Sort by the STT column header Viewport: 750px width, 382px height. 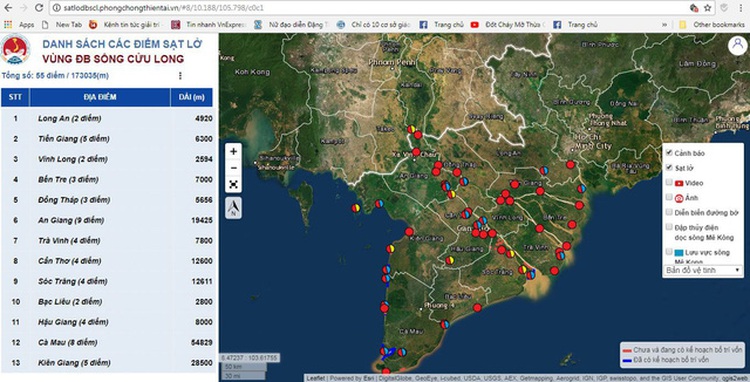[x=15, y=97]
